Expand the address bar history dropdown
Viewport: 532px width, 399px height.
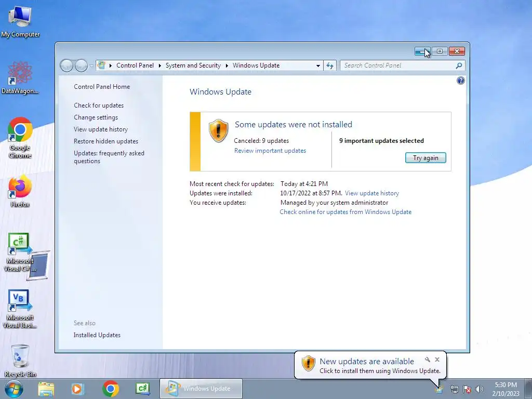click(x=318, y=65)
